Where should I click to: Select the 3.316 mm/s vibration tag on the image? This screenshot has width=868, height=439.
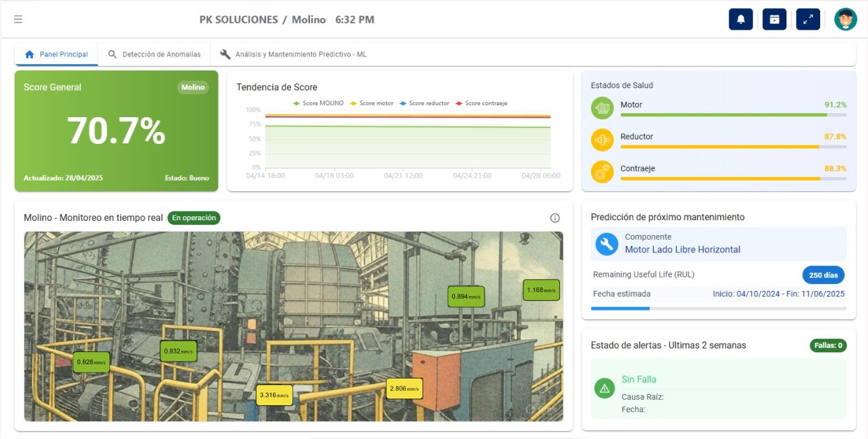click(x=274, y=395)
